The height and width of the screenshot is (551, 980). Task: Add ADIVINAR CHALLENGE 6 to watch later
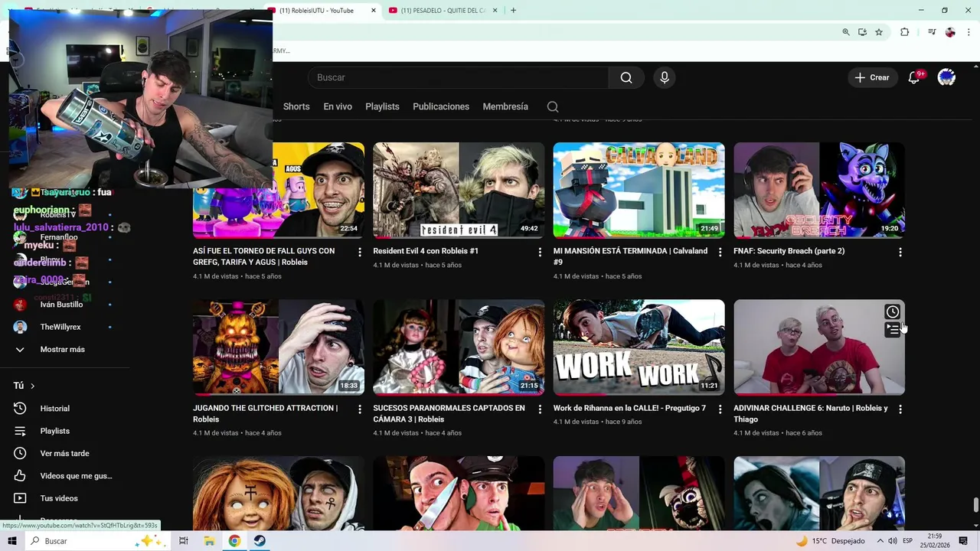coord(893,311)
